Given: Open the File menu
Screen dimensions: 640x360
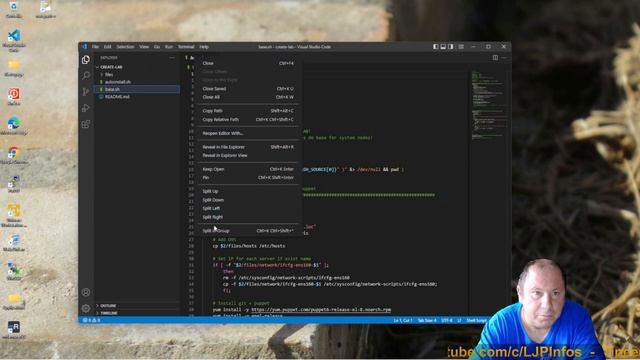Looking at the screenshot, I should tap(95, 47).
